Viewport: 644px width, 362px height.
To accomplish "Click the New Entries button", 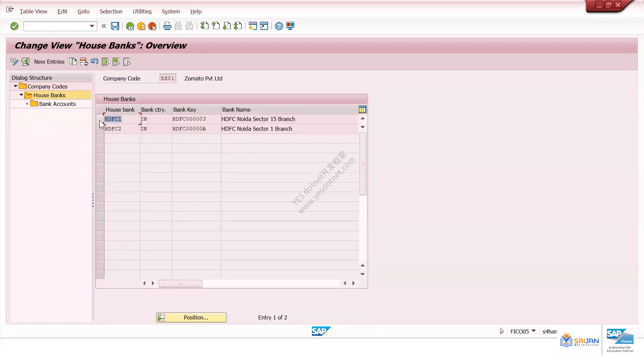I will pyautogui.click(x=49, y=62).
